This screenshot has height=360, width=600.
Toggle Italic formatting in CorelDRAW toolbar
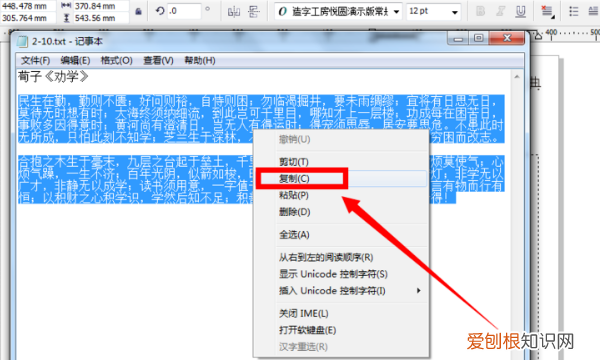[x=501, y=11]
